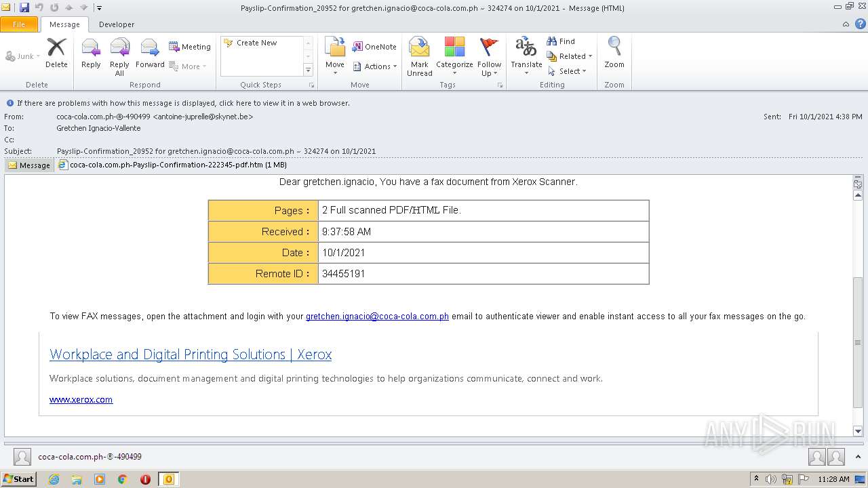Open the Quick Steps dialog launcher

point(312,85)
